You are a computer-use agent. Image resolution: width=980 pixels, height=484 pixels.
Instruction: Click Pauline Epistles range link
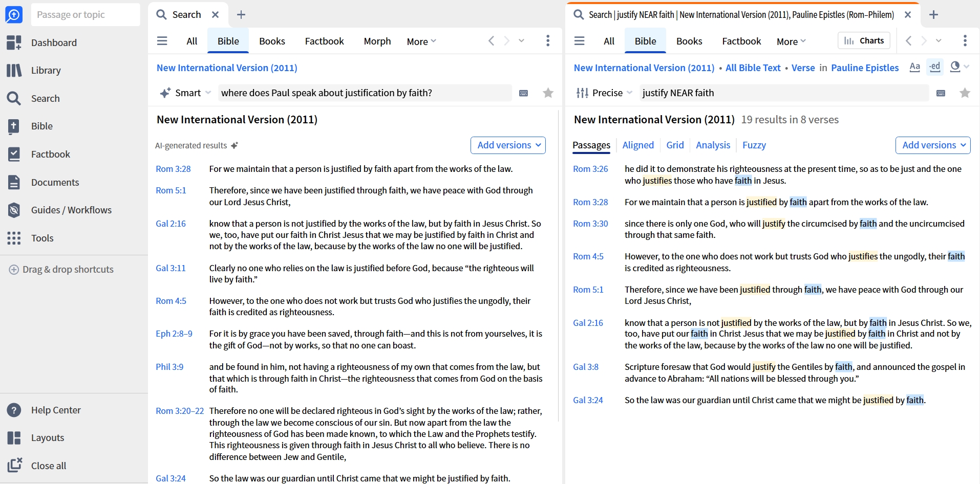click(865, 68)
